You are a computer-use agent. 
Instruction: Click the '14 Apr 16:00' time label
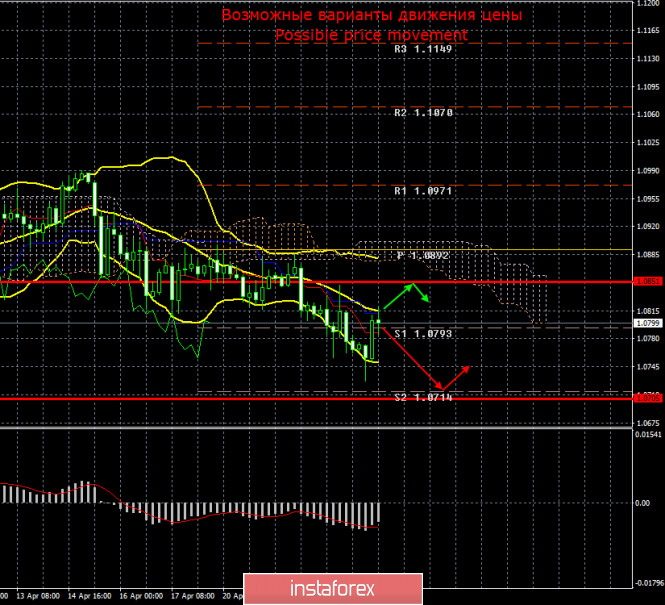coord(89,596)
